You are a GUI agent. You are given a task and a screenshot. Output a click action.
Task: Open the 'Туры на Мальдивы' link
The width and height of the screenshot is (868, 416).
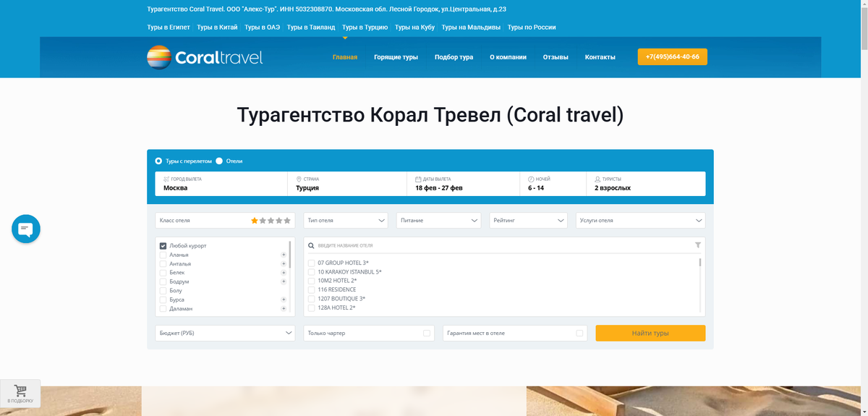tap(471, 27)
